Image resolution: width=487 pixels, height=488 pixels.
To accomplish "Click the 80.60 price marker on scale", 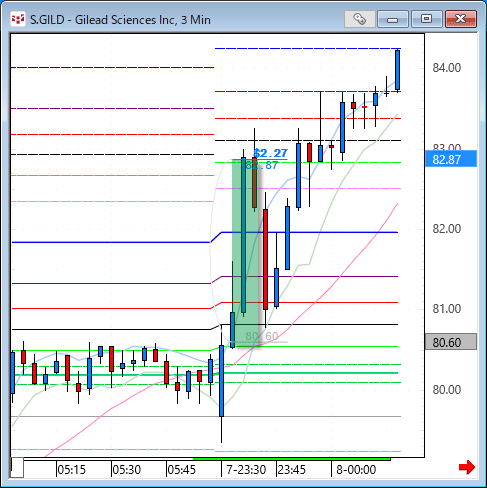I will [x=451, y=342].
